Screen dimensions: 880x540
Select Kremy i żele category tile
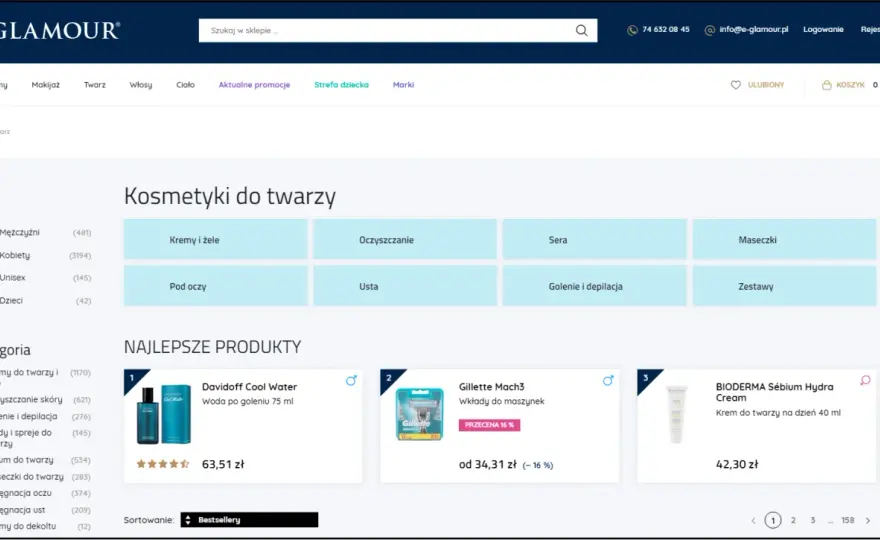pyautogui.click(x=216, y=240)
